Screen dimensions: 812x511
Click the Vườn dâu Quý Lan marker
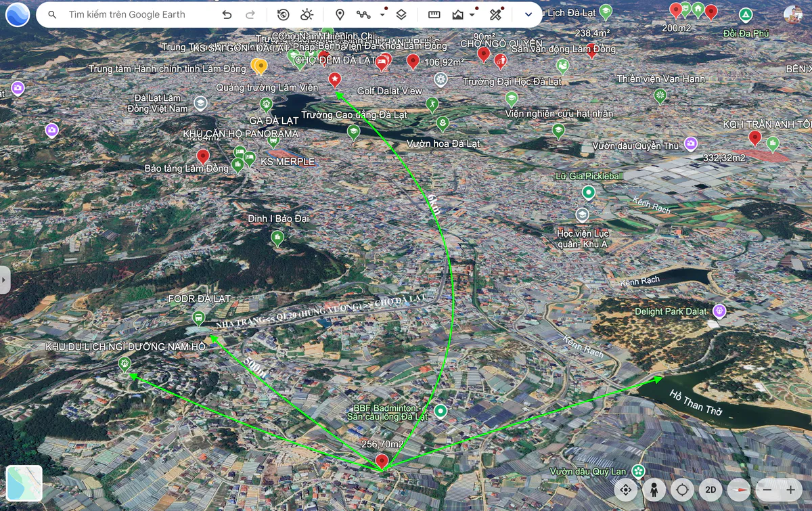click(638, 470)
